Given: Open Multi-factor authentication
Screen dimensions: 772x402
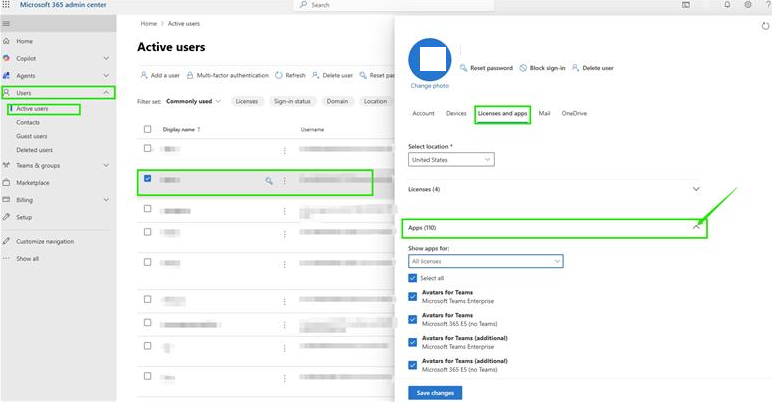Looking at the screenshot, I should pyautogui.click(x=227, y=75).
